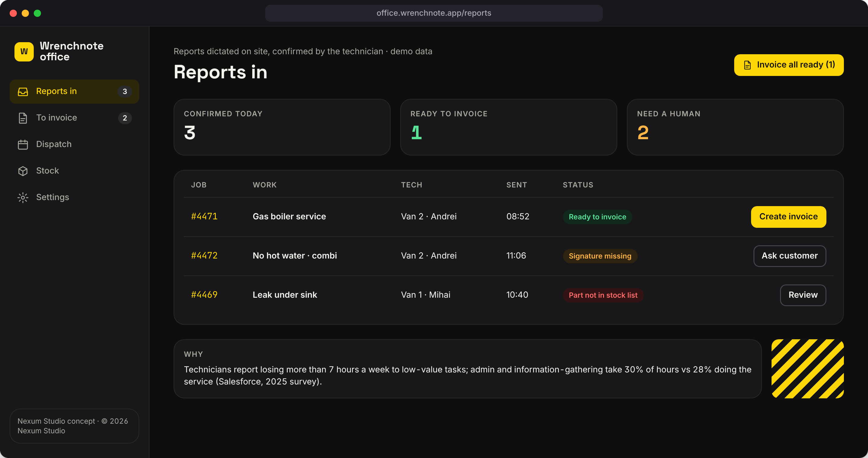868x458 pixels.
Task: Click the Reports in inbox icon
Action: tap(23, 92)
